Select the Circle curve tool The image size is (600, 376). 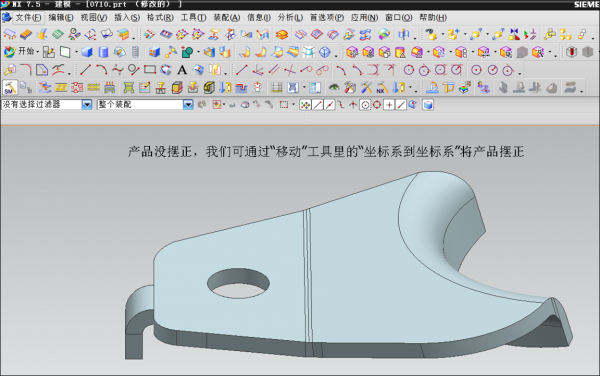coord(134,70)
